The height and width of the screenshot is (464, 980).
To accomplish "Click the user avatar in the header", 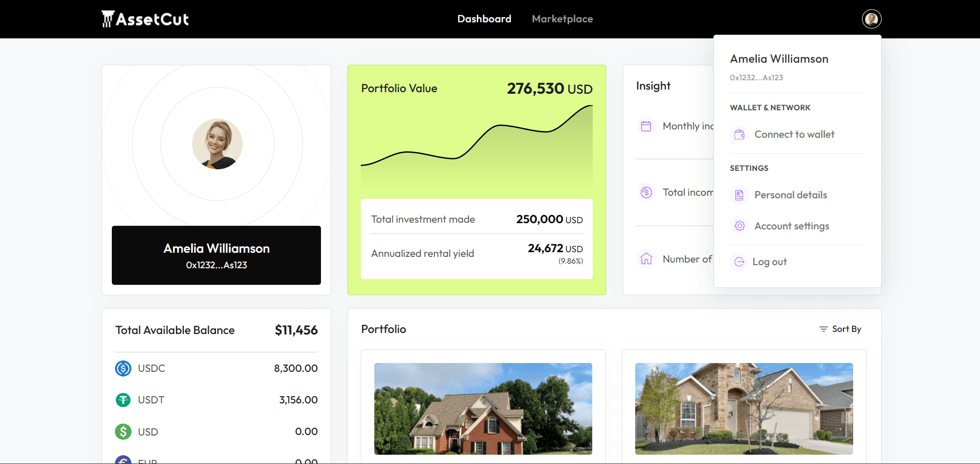I will click(871, 19).
